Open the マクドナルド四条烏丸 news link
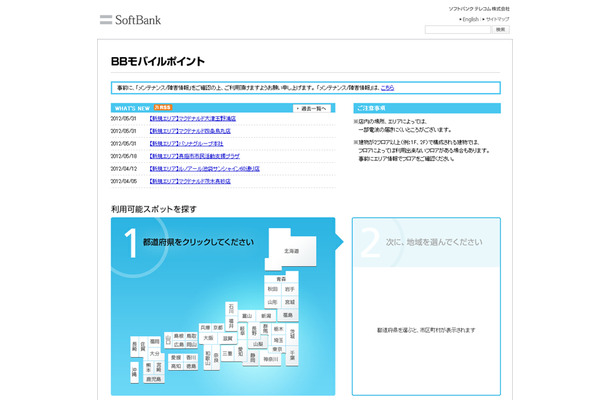 click(x=190, y=131)
